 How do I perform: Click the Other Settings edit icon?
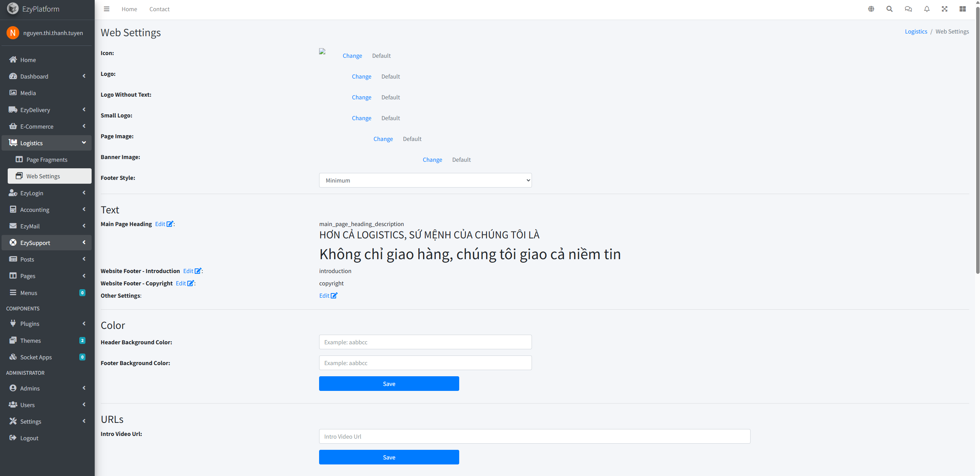pos(334,295)
